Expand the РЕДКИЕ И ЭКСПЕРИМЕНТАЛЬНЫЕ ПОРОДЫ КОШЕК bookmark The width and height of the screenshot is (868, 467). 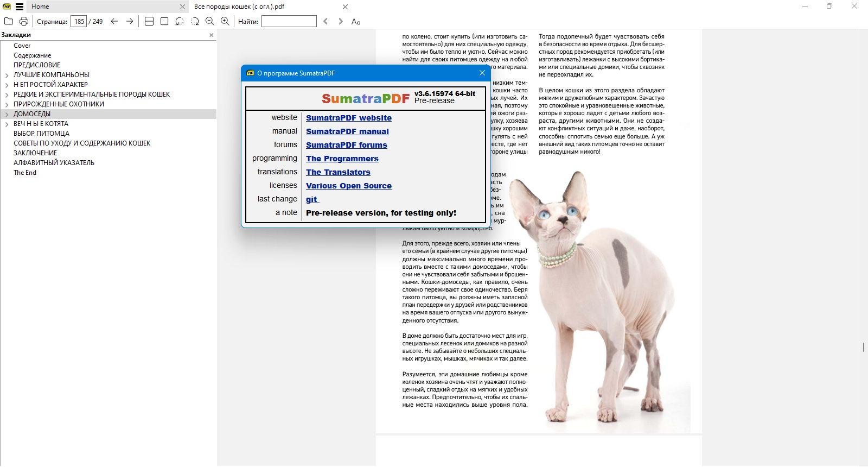click(x=7, y=94)
